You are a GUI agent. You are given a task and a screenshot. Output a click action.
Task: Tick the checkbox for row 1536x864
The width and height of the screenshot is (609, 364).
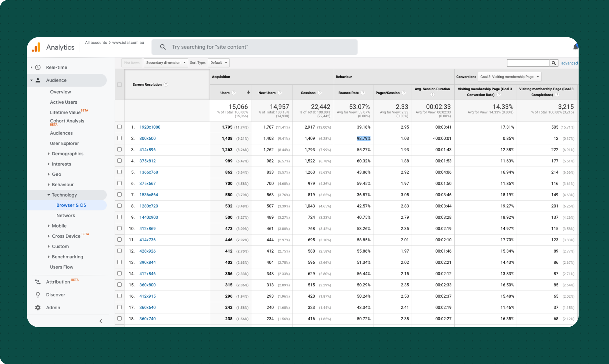[x=119, y=194]
